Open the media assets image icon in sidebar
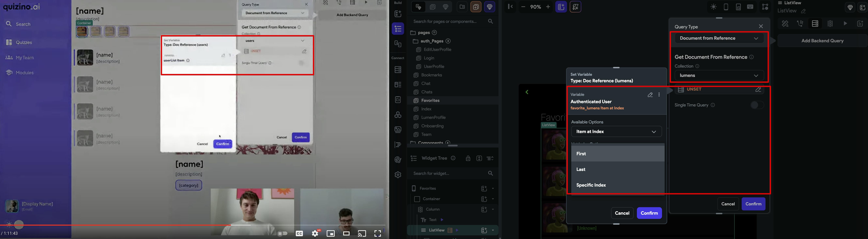Viewport: 868px width, 239px height. coord(398,130)
